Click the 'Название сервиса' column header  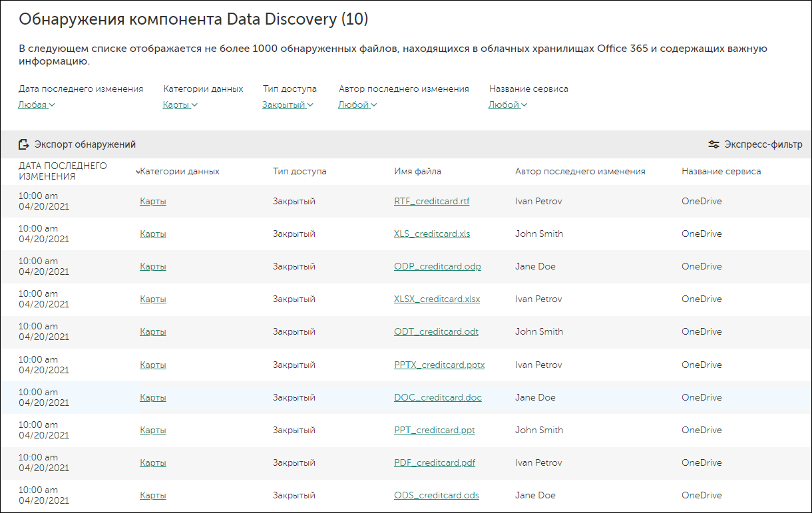click(721, 172)
